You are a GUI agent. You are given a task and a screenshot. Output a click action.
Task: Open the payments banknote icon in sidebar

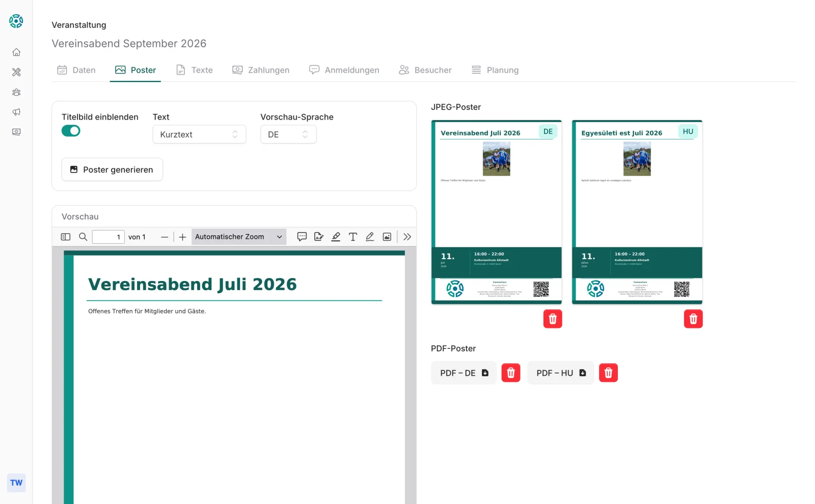(x=16, y=132)
